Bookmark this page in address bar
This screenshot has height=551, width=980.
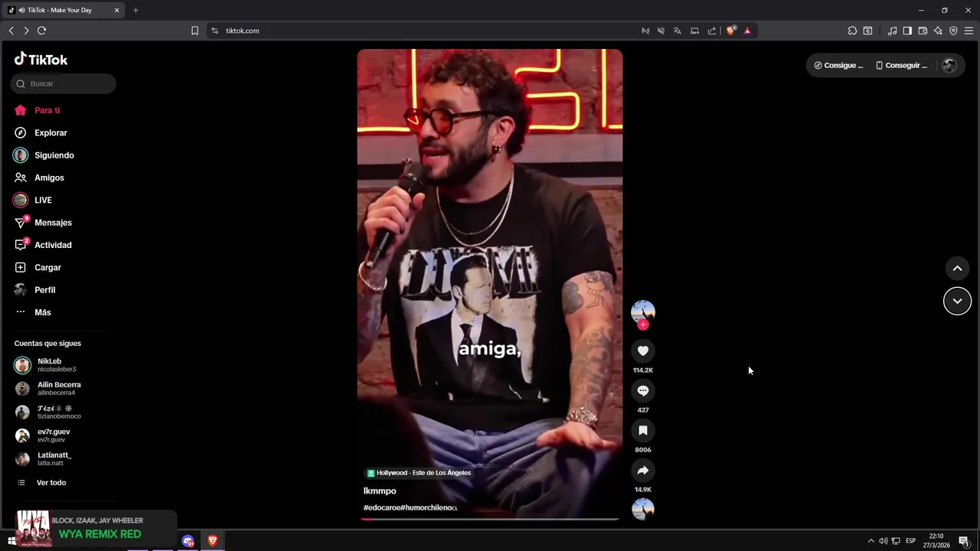pos(194,31)
